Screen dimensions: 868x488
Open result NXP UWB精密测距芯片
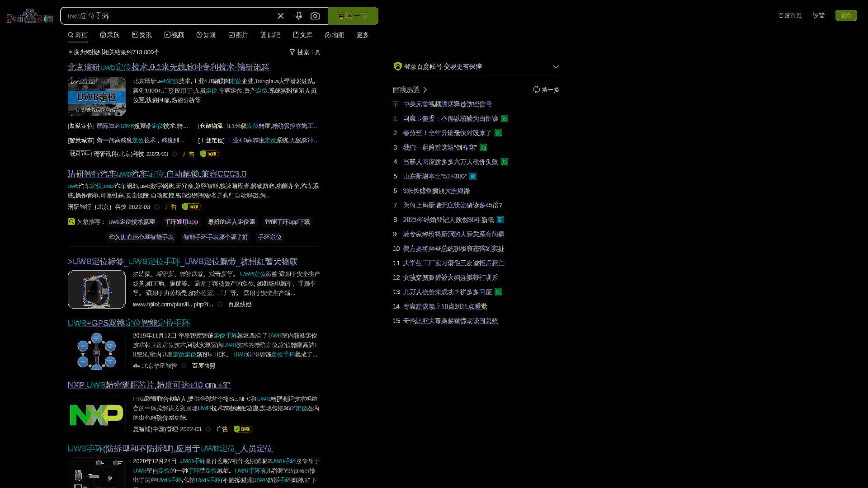(149, 385)
